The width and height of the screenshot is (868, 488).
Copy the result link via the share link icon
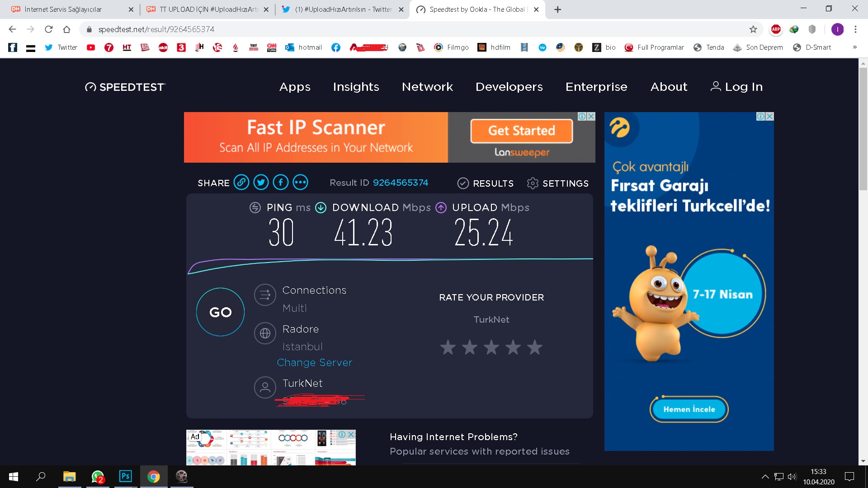241,183
